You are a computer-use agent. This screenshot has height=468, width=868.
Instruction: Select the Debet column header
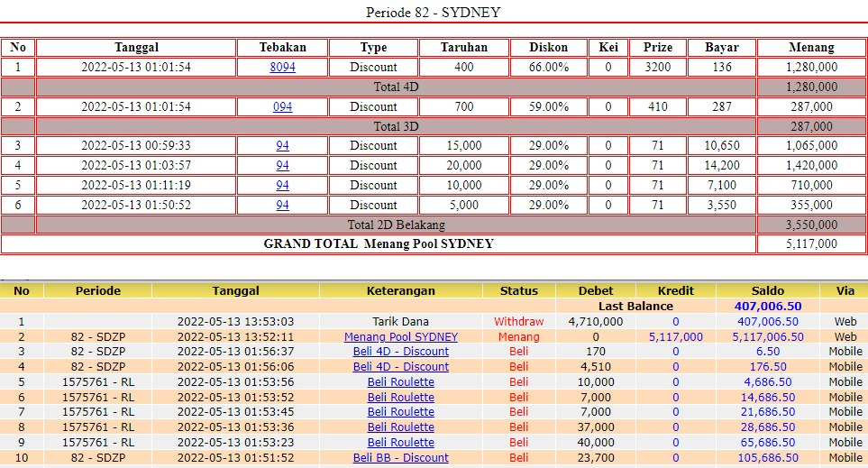point(596,290)
